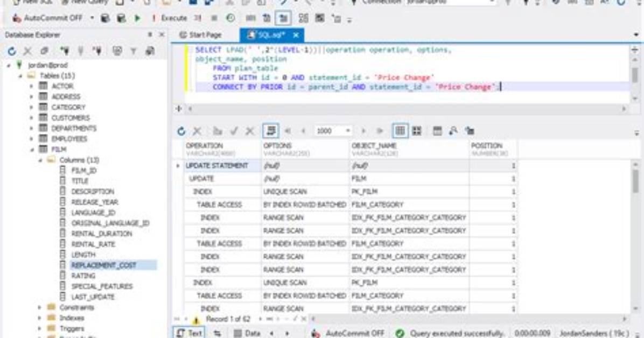Toggle the highlighted paginal mode icon in grid toolbar
This screenshot has width=644, height=338.
tap(271, 131)
